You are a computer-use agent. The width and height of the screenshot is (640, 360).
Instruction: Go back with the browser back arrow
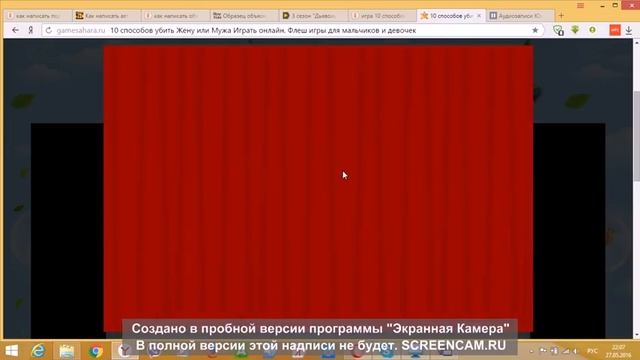15,30
